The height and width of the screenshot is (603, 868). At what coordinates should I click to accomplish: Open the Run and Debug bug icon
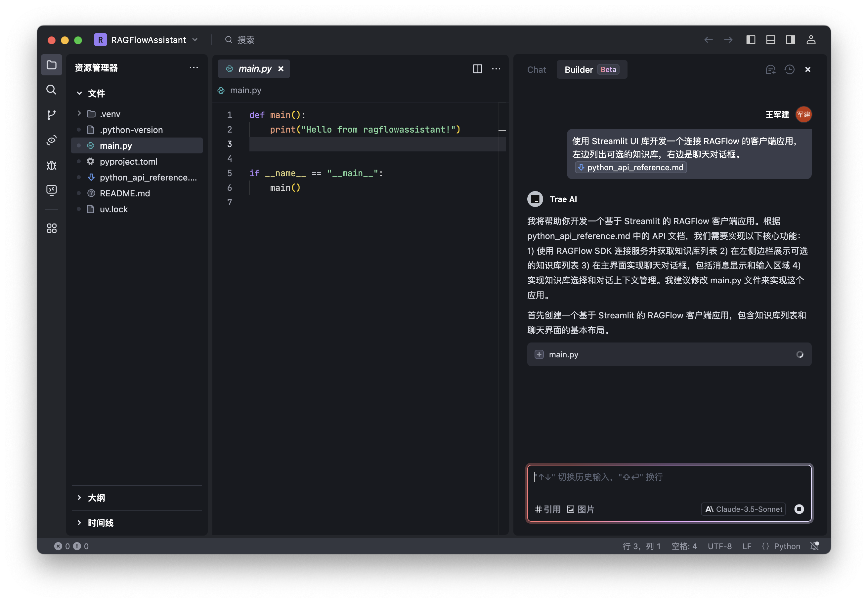pyautogui.click(x=51, y=165)
